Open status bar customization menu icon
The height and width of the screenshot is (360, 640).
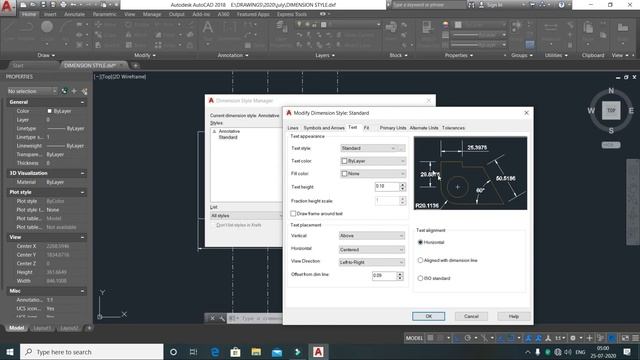point(636,338)
